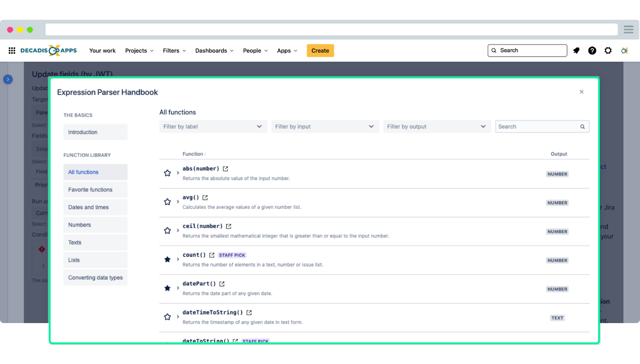Click the Output column header
This screenshot has width=640, height=364.
pos(559,154)
